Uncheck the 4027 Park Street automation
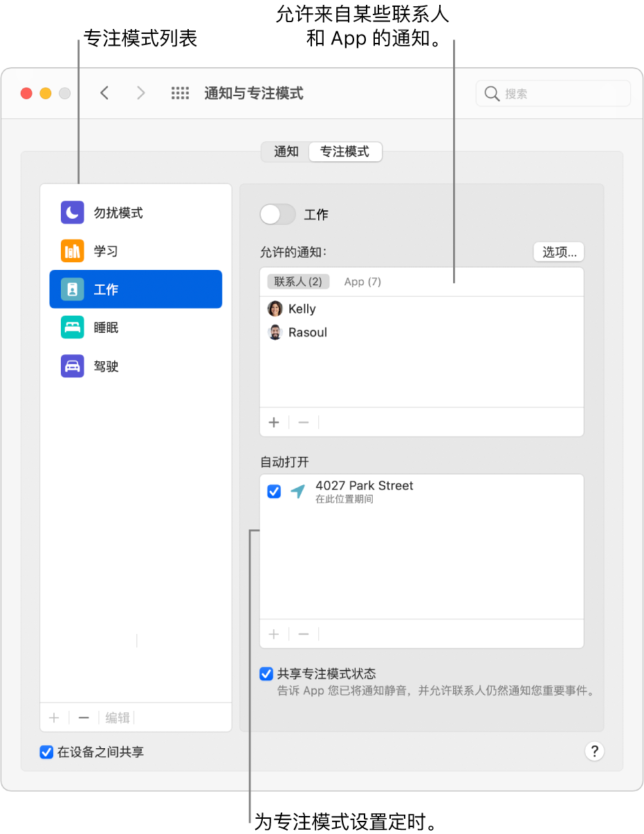Viewport: 644px width, 834px height. click(x=274, y=491)
